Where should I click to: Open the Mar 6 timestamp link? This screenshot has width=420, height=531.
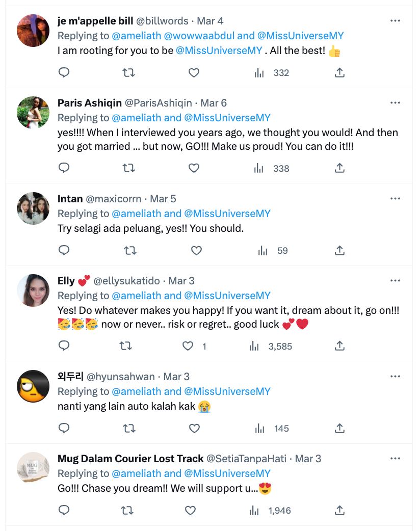[x=215, y=102]
